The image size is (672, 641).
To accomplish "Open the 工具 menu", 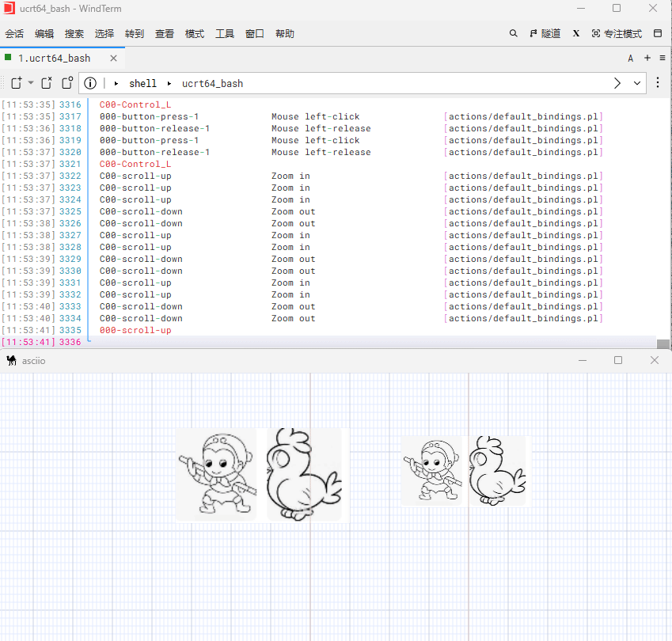I will pyautogui.click(x=225, y=34).
